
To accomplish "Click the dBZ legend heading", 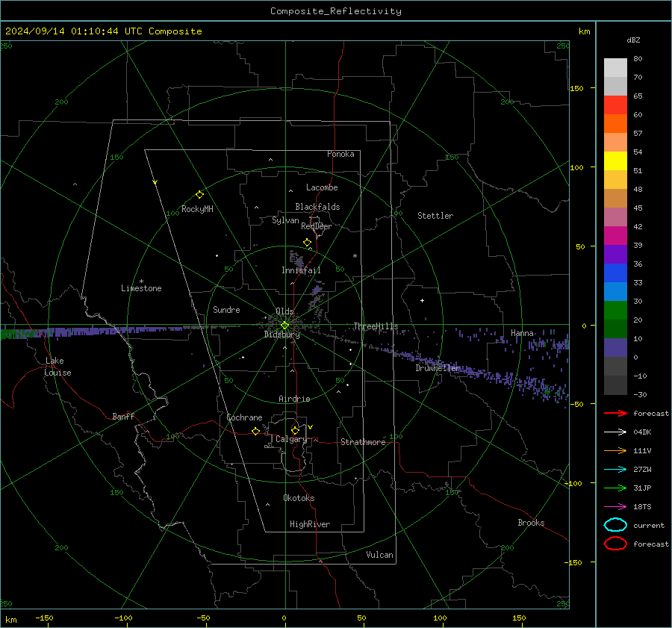I will coord(633,40).
